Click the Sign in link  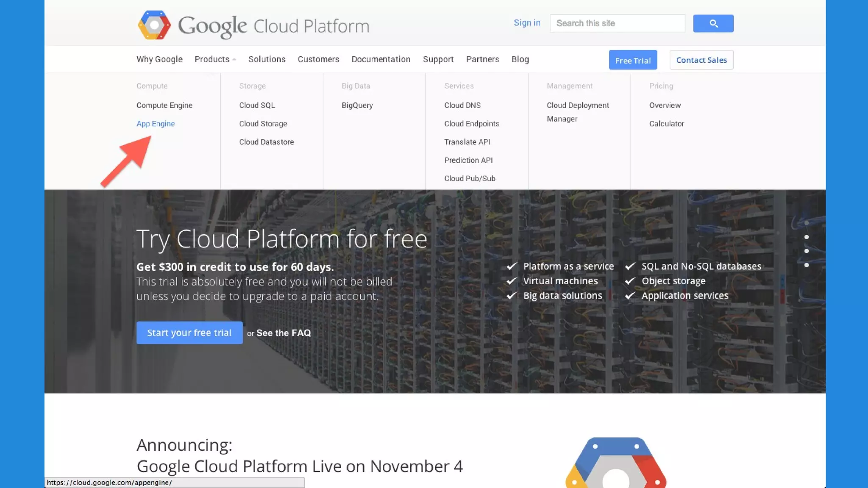(x=527, y=23)
